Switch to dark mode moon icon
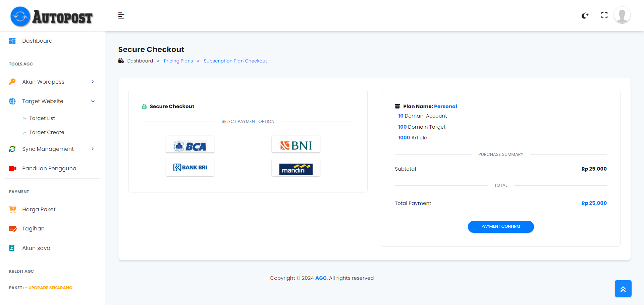644x305 pixels. 585,15
